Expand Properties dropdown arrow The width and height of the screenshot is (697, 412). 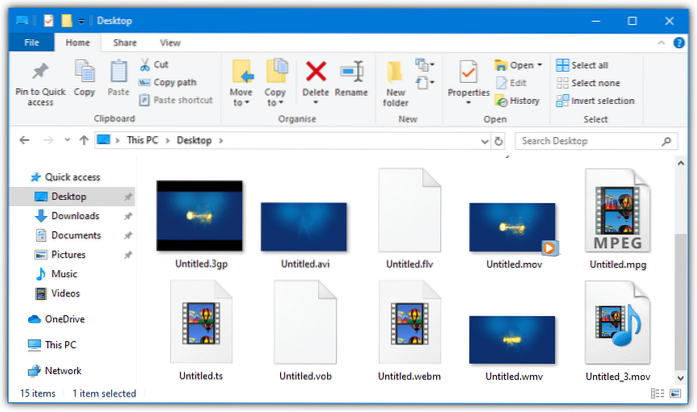click(x=468, y=103)
